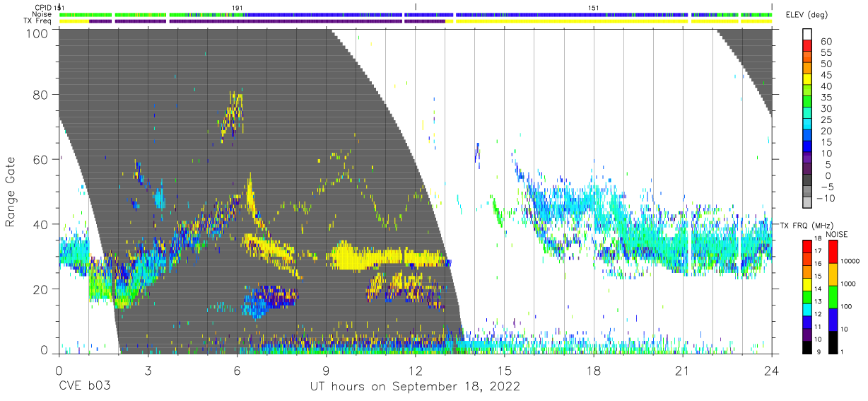Click the '55' label on the ELEV colorbar

[x=825, y=53]
